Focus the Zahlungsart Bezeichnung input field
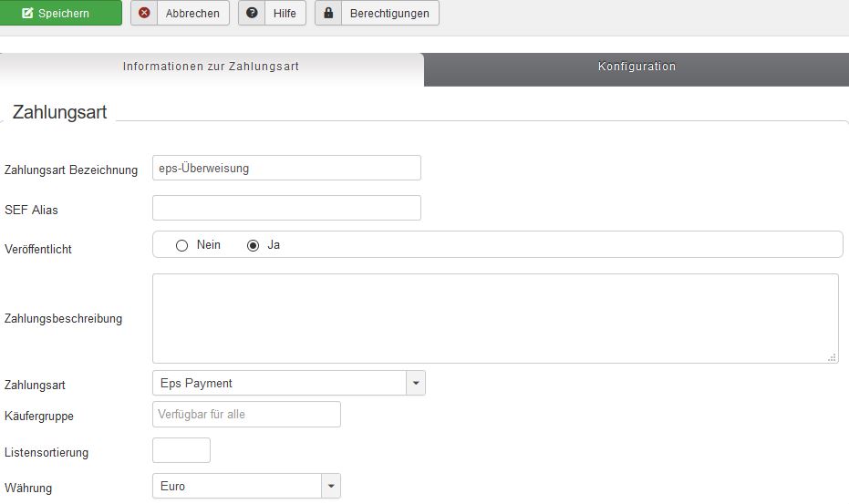Viewport: 849px width, 504px height. [286, 168]
